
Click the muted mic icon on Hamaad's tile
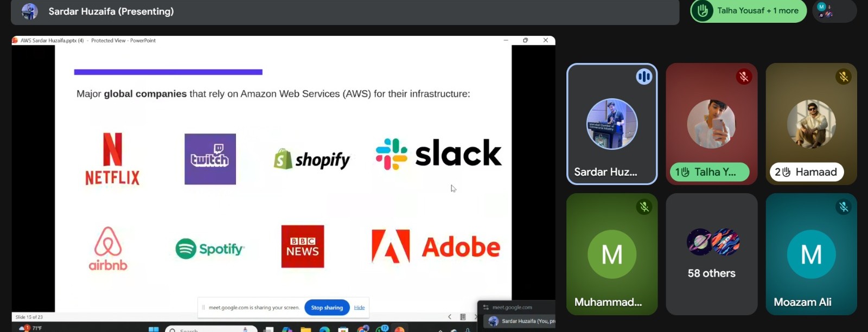[844, 77]
